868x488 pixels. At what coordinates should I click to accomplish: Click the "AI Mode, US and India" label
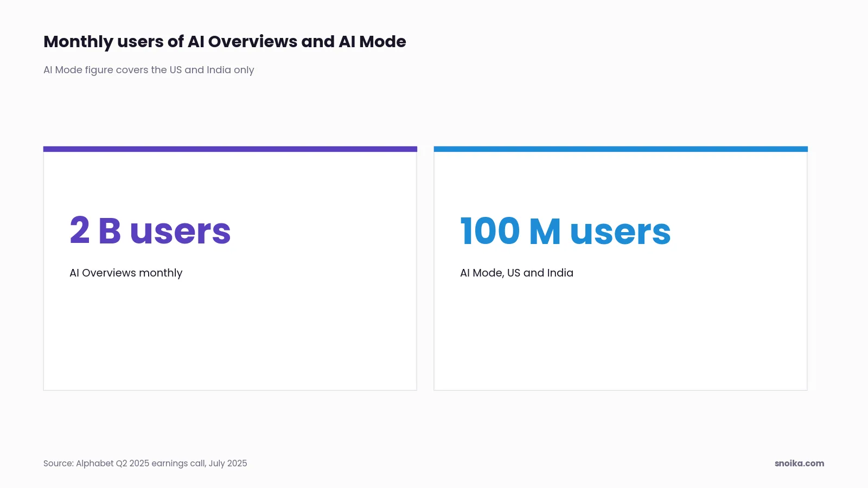(516, 273)
